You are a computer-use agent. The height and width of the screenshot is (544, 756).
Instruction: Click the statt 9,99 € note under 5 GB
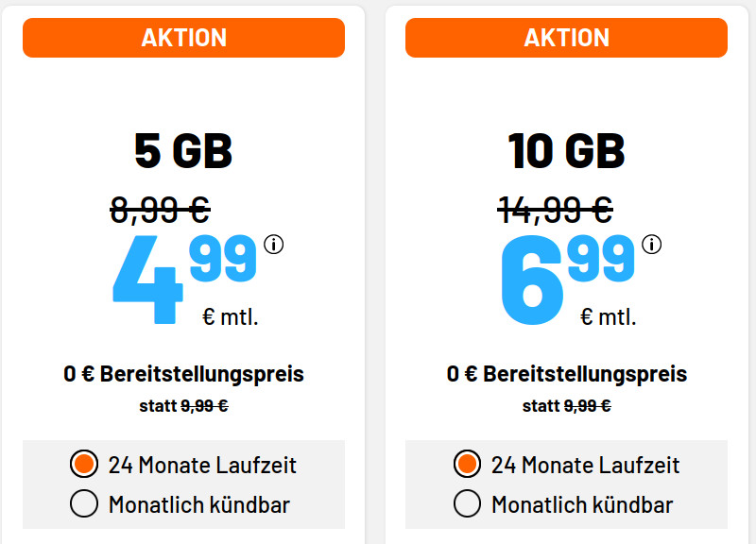click(183, 406)
